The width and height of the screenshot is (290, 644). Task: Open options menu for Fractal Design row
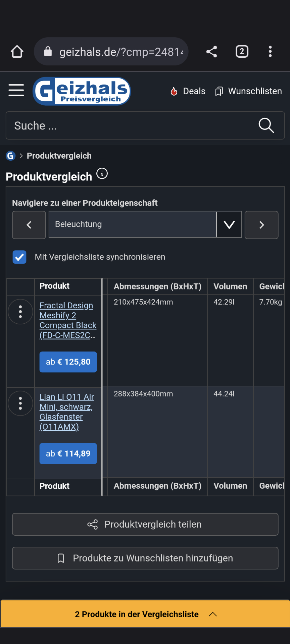click(20, 312)
